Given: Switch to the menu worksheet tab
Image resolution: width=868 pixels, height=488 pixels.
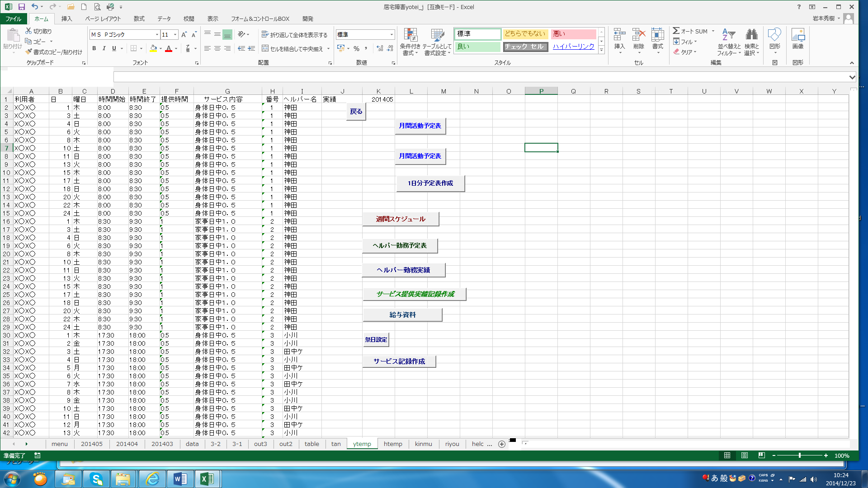Looking at the screenshot, I should [59, 444].
